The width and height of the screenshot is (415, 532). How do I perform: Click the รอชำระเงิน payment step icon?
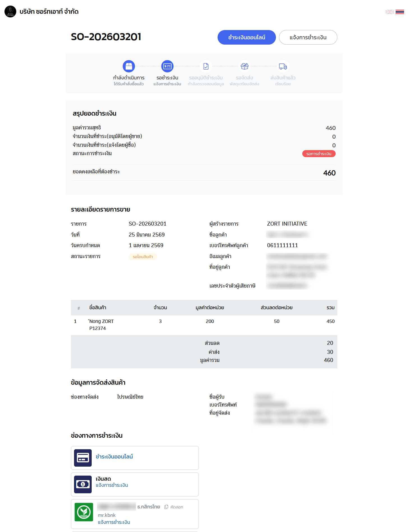(x=167, y=66)
